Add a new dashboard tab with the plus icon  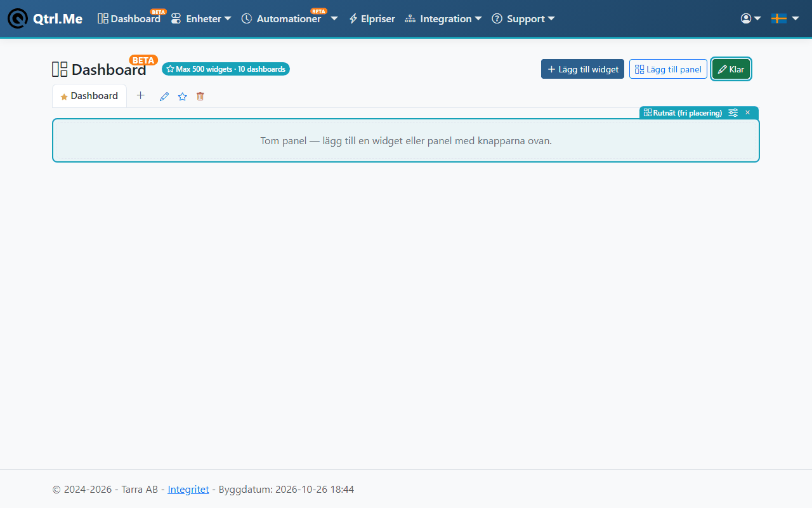pos(141,95)
